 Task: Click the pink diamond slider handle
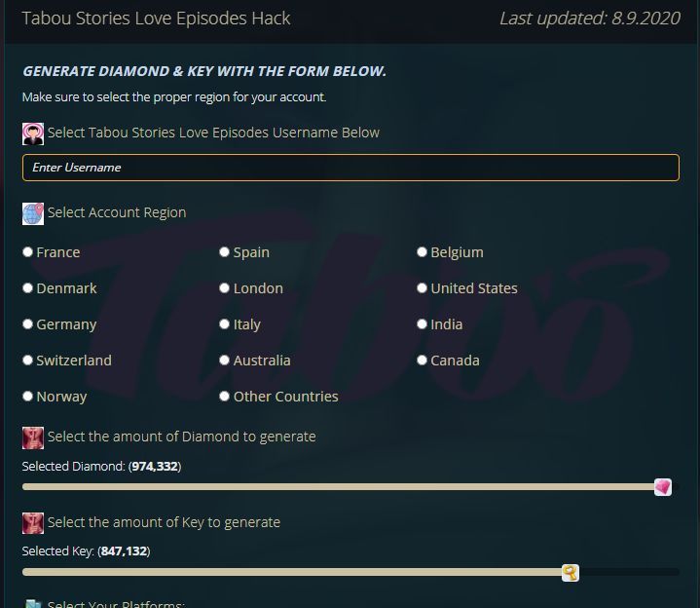click(x=663, y=487)
